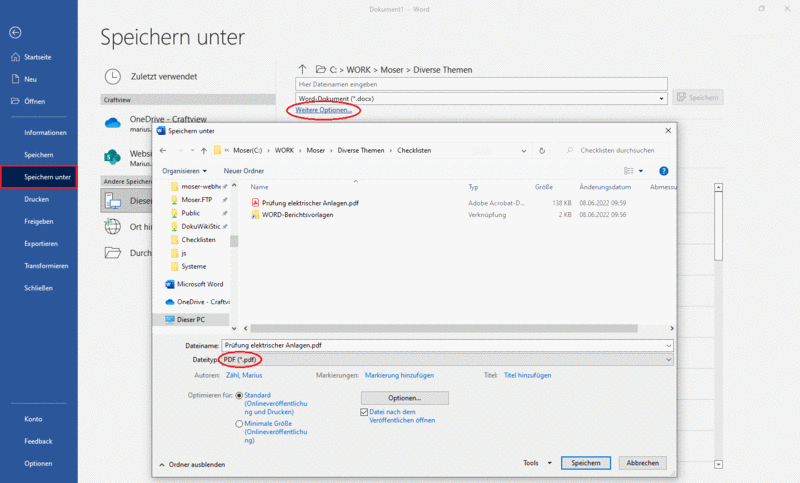Select Speichern unter in the sidebar
Screen dimensions: 800x483
(38, 177)
